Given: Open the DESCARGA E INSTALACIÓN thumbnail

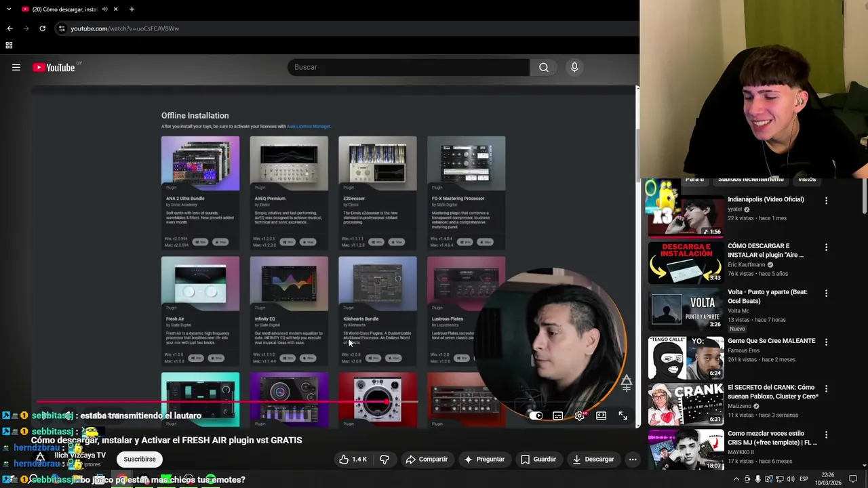Looking at the screenshot, I should 686,262.
